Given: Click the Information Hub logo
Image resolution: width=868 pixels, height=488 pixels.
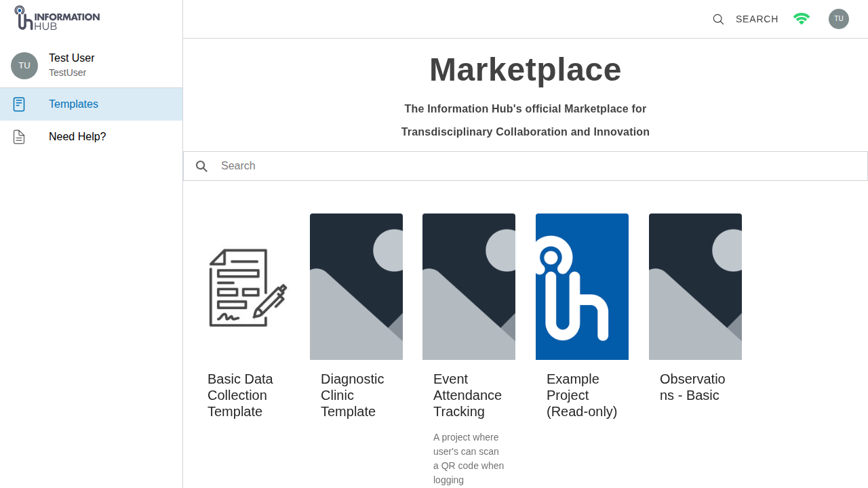Looking at the screenshot, I should click(x=57, y=18).
